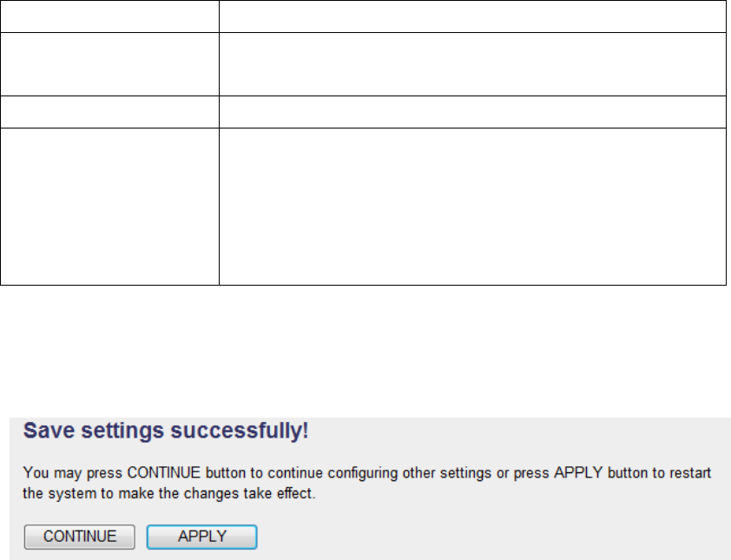Click second row right table cell
Viewport: 731px width, 560px height.
pyautogui.click(x=471, y=64)
